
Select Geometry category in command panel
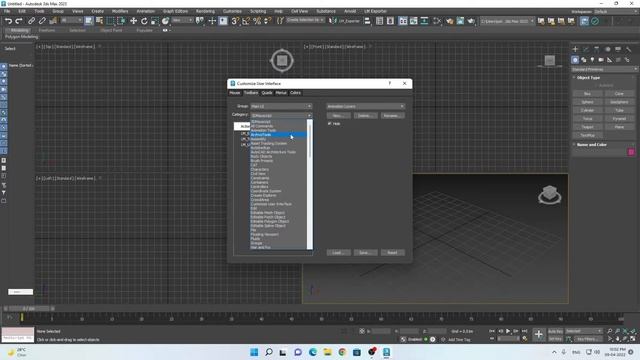pos(575,60)
